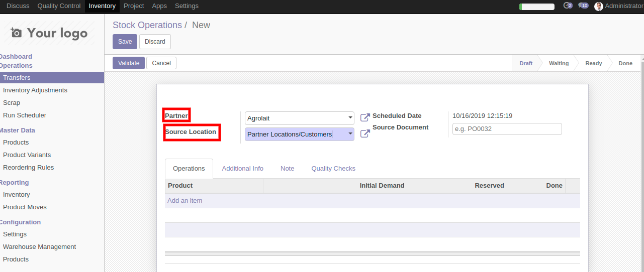Open Inventory Adjustments in sidebar
This screenshot has width=644, height=272.
pos(35,90)
